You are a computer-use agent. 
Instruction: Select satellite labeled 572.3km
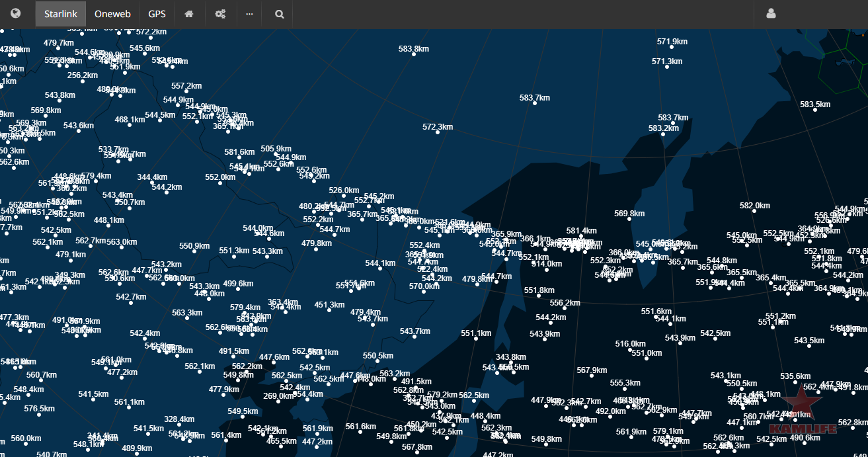438,127
